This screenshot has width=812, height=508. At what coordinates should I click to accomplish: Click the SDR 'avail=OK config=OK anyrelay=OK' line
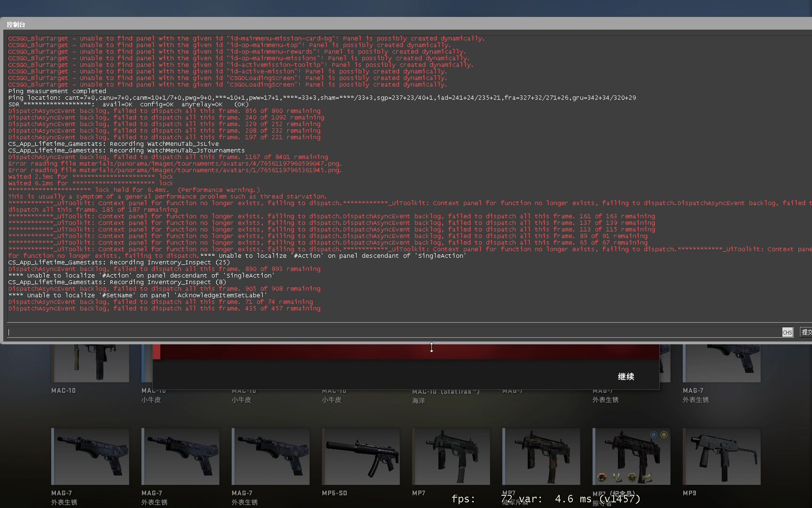click(x=128, y=104)
